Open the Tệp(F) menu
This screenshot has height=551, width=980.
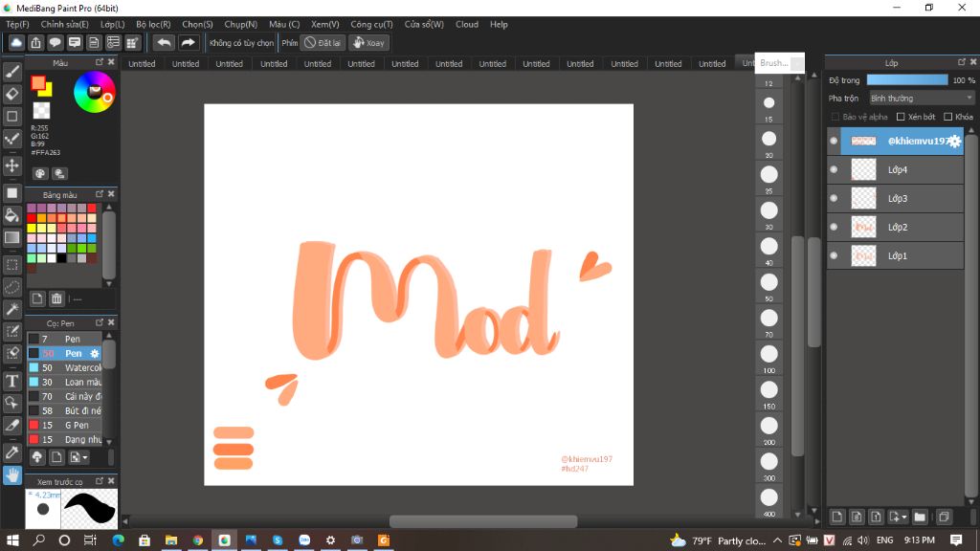tap(17, 24)
